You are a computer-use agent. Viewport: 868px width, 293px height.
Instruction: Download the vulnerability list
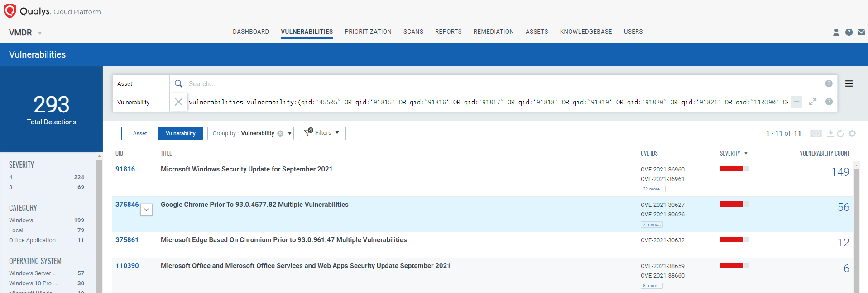tap(830, 133)
